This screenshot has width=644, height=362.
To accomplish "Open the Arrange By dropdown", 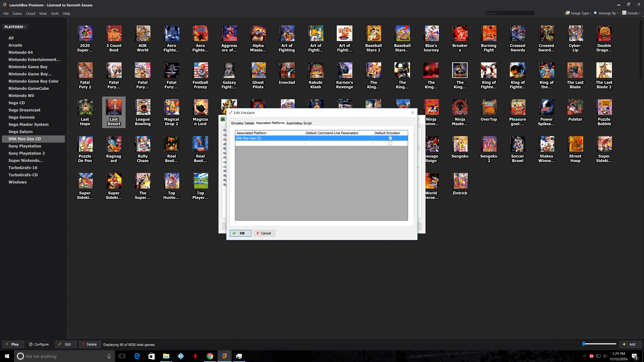I will 606,13.
